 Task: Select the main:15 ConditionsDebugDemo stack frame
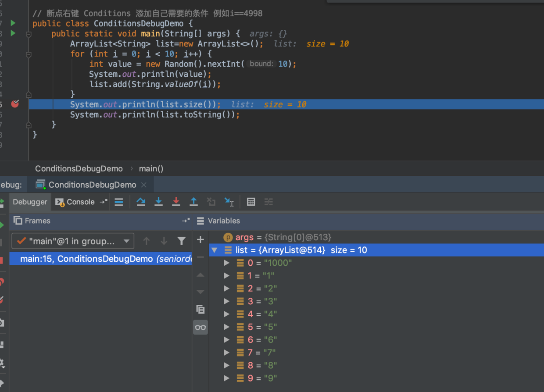point(100,259)
